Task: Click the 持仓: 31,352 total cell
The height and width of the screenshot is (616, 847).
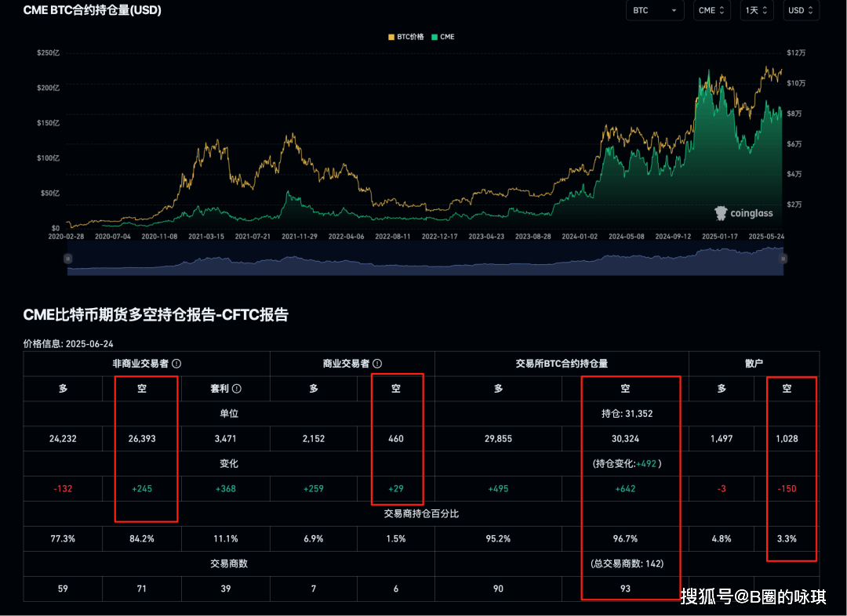Action: click(625, 414)
